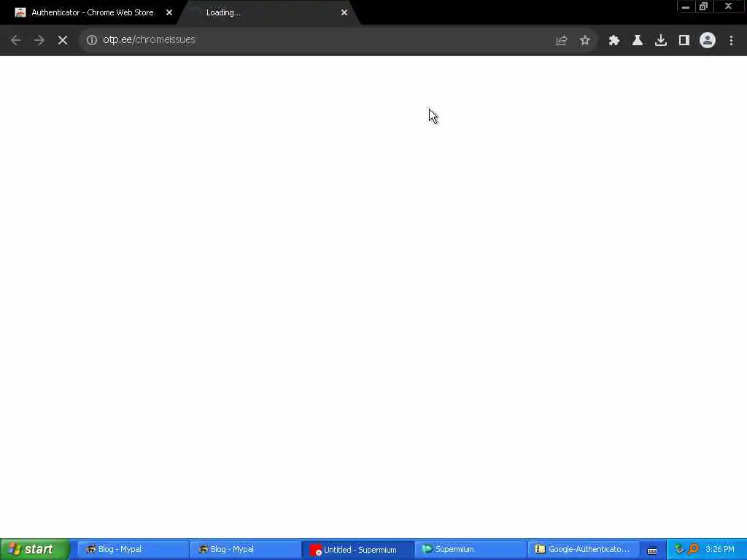The width and height of the screenshot is (747, 560).
Task: Switch to second Blog - Mypal taskbar item
Action: [x=245, y=550]
